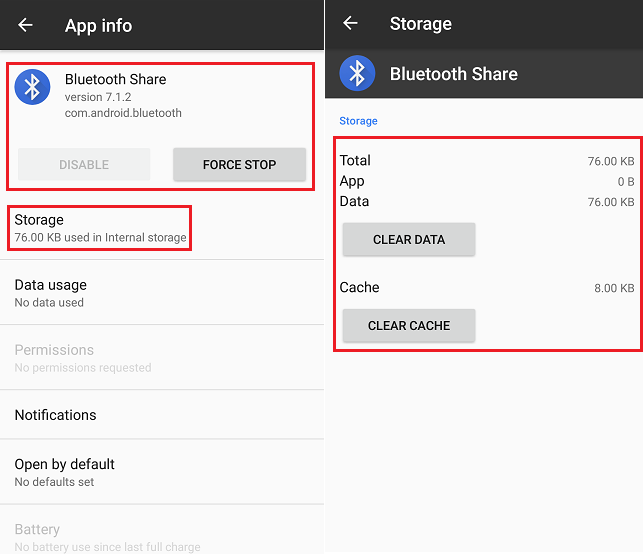Tap the FORCE STOP button

(x=239, y=164)
